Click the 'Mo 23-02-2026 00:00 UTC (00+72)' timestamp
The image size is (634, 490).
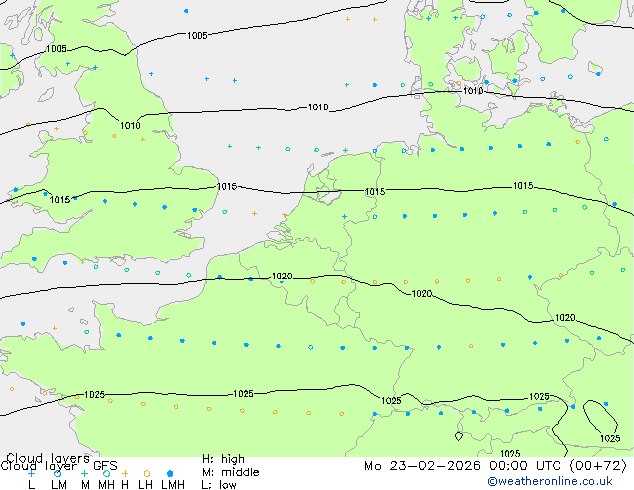pos(495,466)
